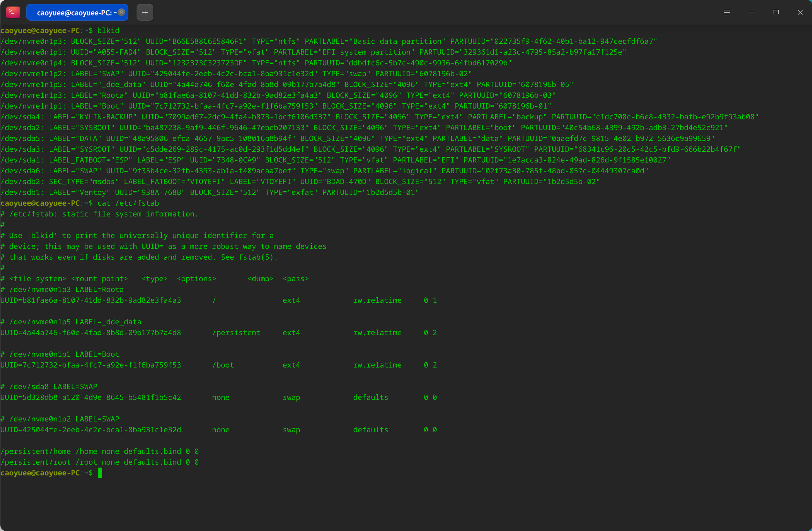
Task: Click the 'cat /etc/fstab' command
Action: coord(128,203)
